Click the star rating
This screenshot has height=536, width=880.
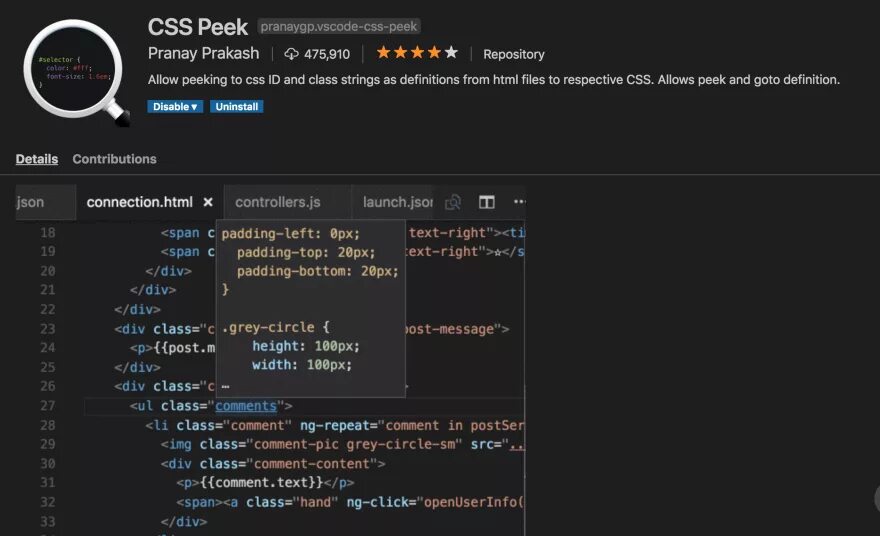[417, 53]
